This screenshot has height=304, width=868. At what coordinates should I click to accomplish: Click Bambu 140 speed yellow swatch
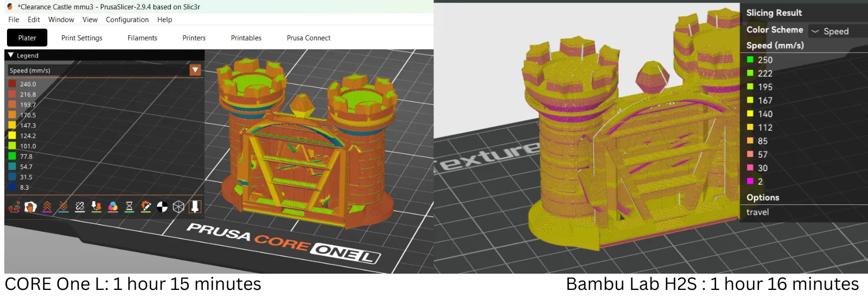pos(750,114)
